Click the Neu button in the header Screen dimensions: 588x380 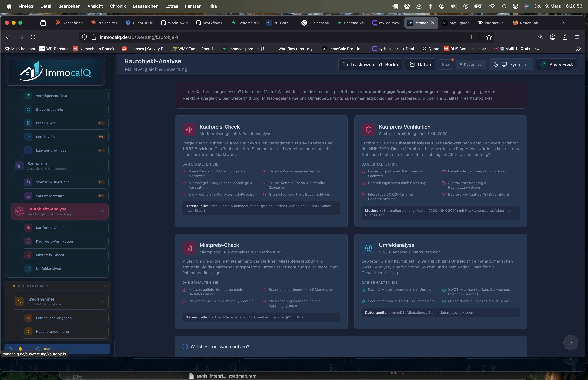pos(445,64)
